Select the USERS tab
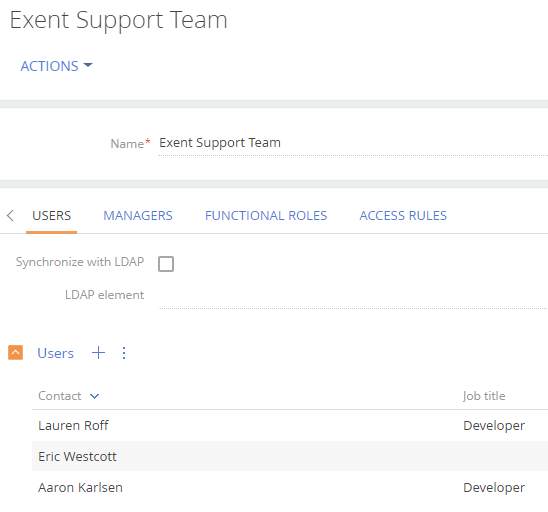 tap(52, 216)
